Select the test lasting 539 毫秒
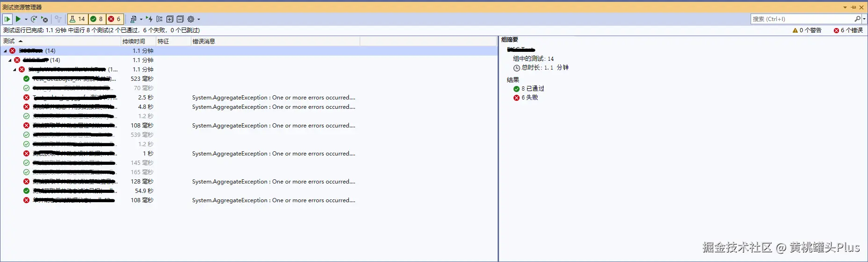This screenshot has width=868, height=262. pyautogui.click(x=249, y=135)
